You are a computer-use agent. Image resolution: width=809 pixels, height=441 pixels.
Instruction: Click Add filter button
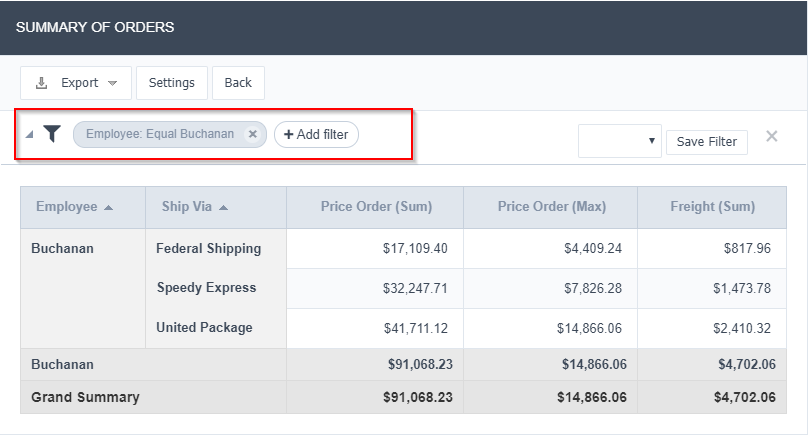pyautogui.click(x=316, y=134)
